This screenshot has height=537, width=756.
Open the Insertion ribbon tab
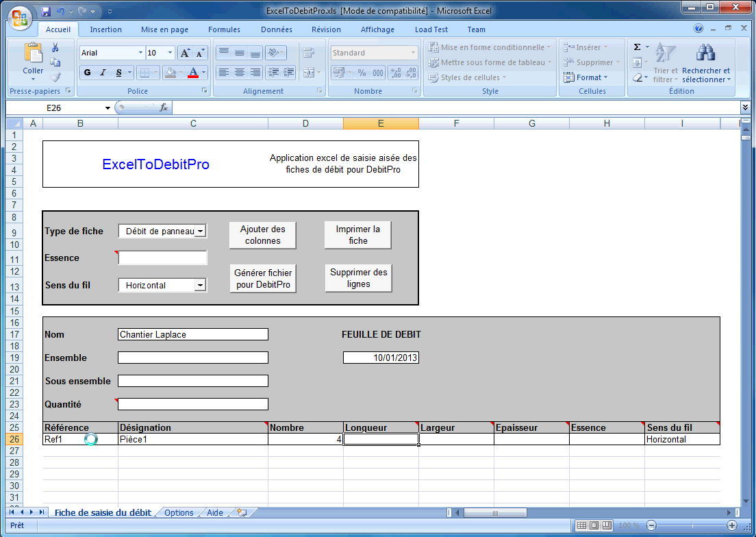point(105,29)
